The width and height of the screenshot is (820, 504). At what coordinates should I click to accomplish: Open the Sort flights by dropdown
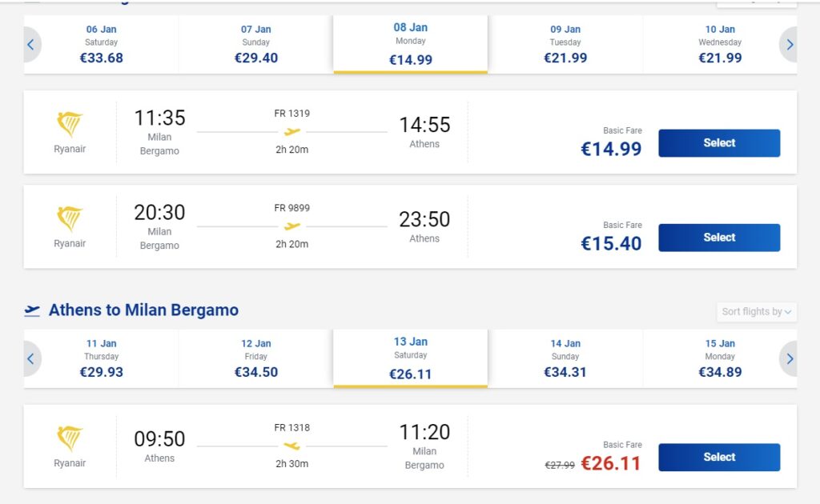(x=757, y=312)
